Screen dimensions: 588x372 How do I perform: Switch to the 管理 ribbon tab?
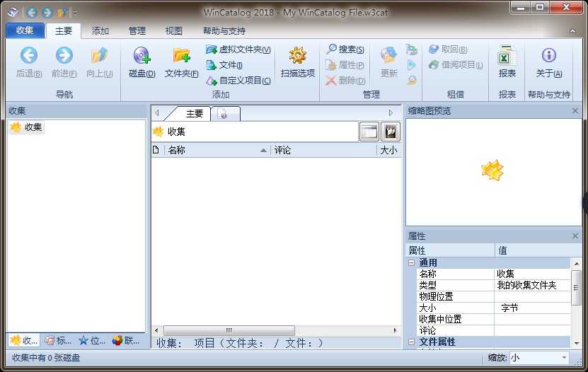(137, 30)
